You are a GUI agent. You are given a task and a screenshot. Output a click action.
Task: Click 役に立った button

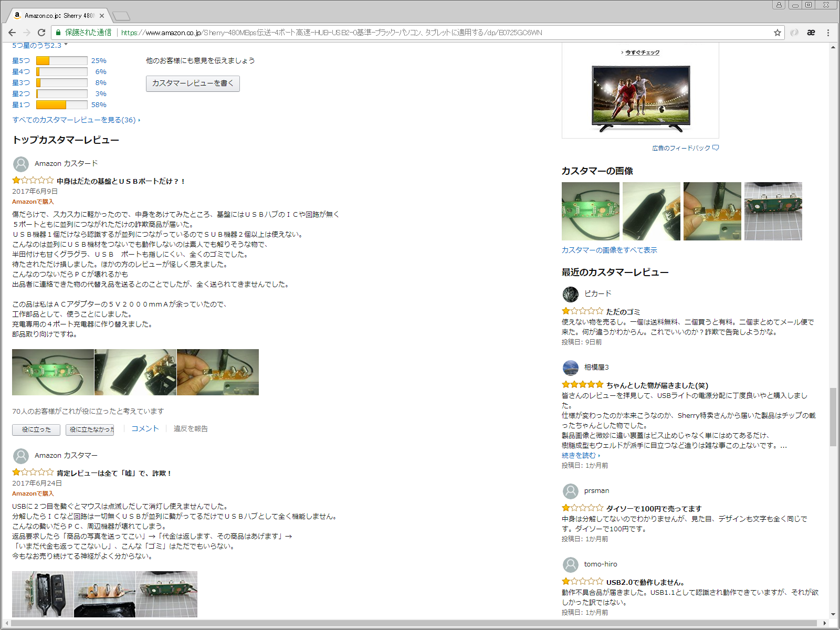pyautogui.click(x=36, y=429)
